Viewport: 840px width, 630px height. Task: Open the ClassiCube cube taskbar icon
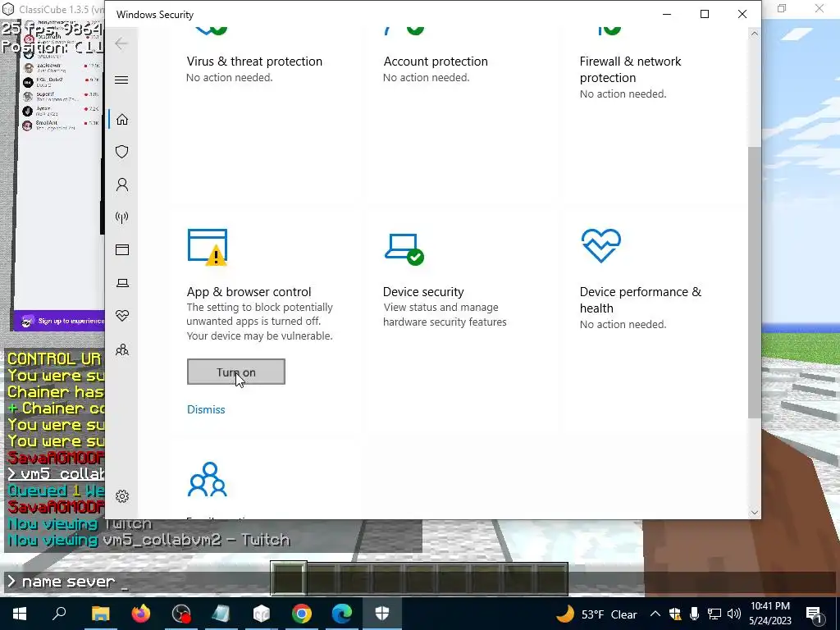pos(262,614)
